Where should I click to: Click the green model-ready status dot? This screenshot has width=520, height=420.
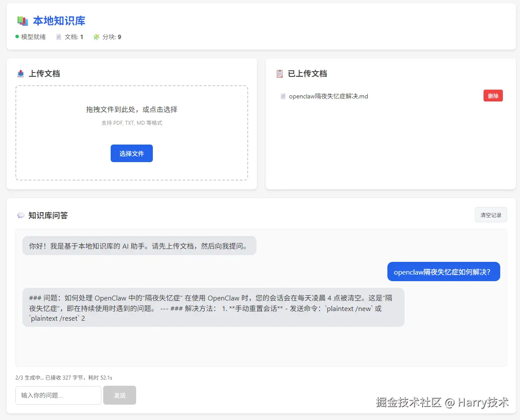click(17, 36)
